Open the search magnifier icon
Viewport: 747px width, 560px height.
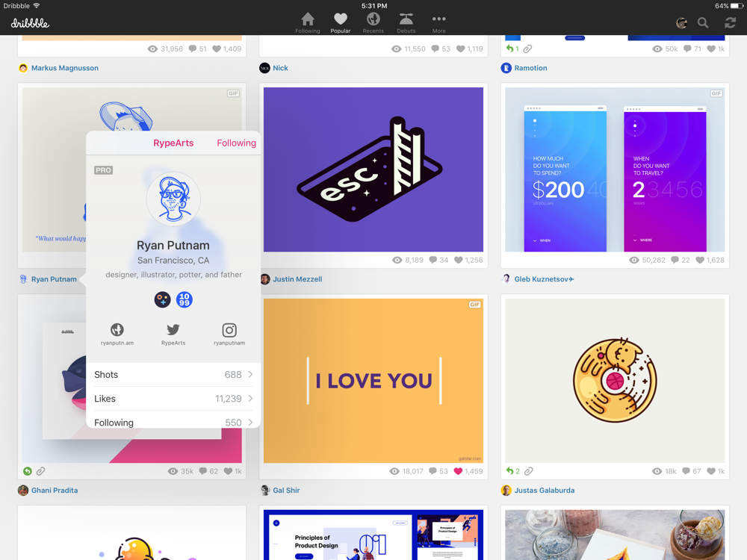[703, 23]
